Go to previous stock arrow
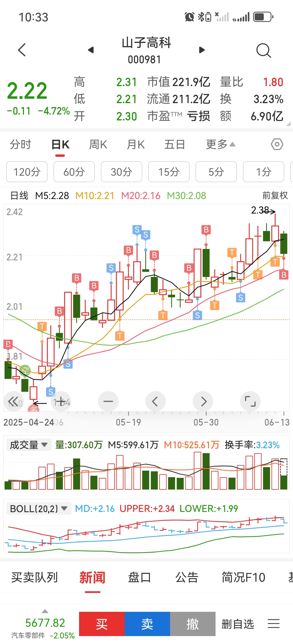This screenshot has height=644, width=293. (91, 50)
